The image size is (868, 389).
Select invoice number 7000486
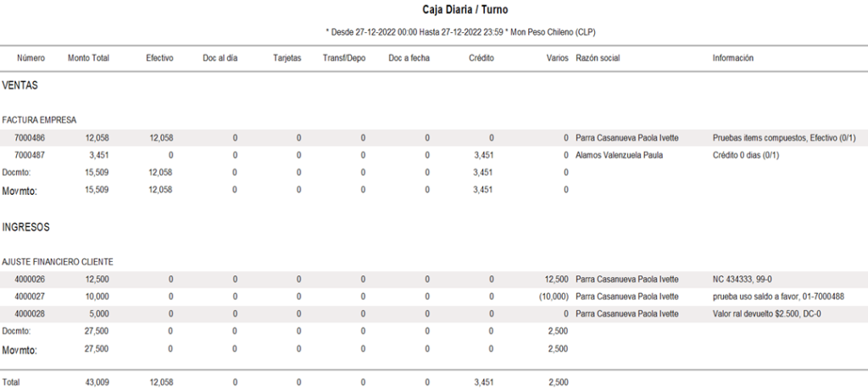(x=30, y=138)
